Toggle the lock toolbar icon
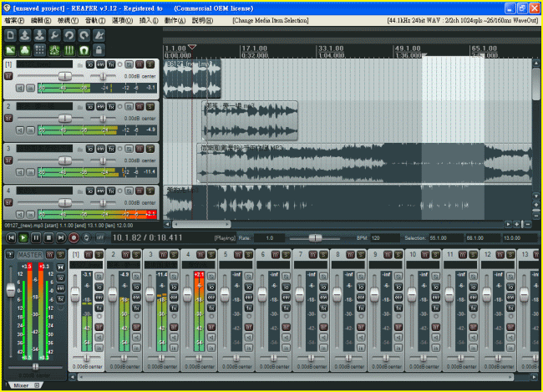Screen dimensions: 543x392 pos(99,50)
